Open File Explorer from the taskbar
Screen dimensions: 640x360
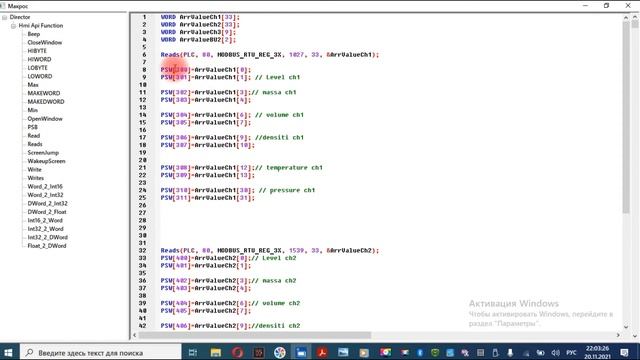click(216, 352)
